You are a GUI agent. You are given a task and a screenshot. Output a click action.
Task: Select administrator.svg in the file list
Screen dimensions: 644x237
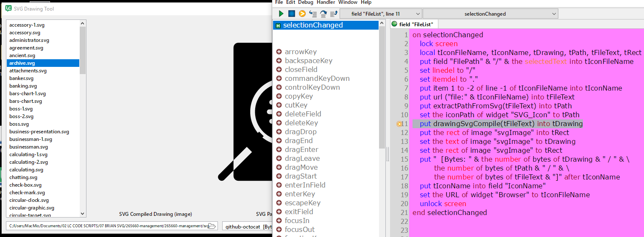(43, 40)
